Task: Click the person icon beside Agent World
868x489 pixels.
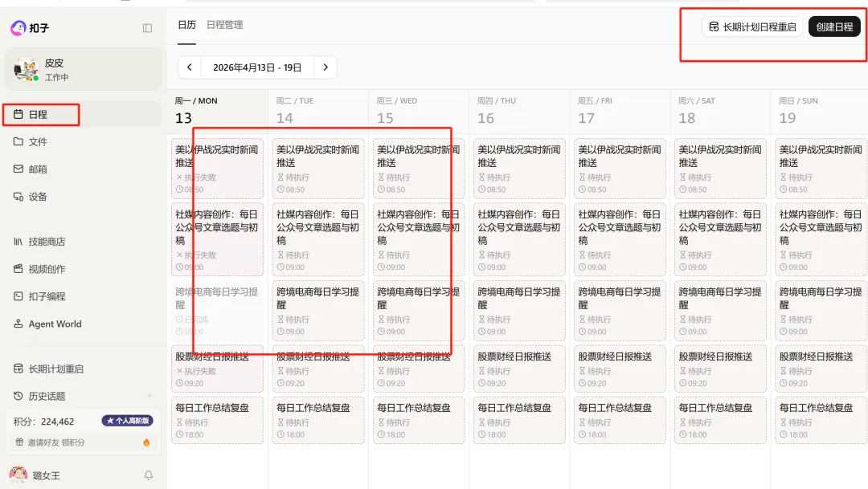Action: 18,324
